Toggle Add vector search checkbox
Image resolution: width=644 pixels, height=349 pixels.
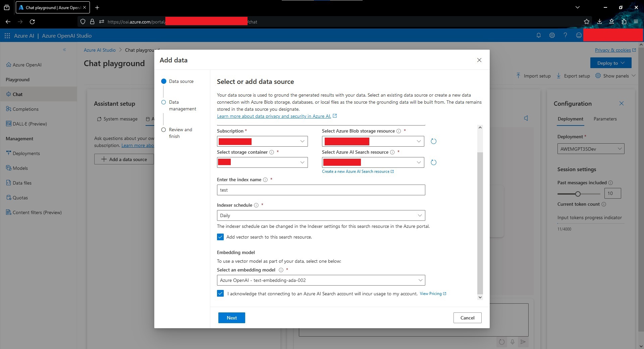coord(220,237)
